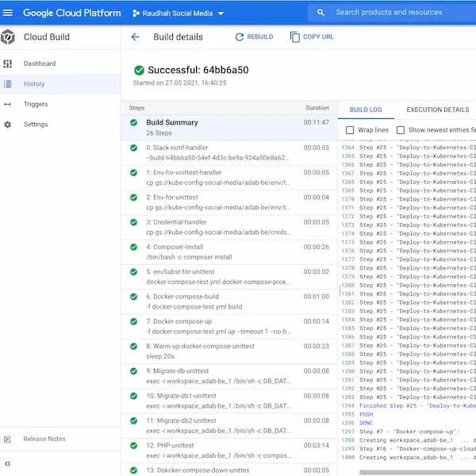Viewport: 476px width, 476px height.
Task: Select step 3 Credential-handler
Action: [x=229, y=227]
